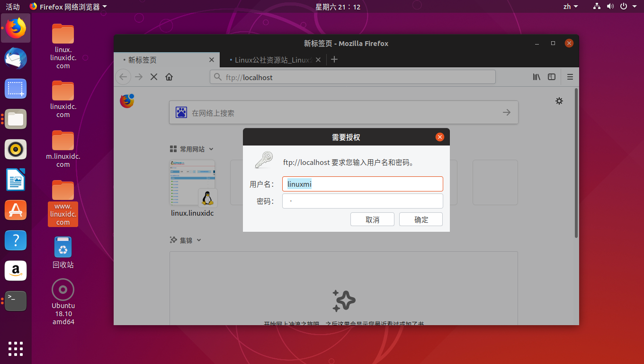This screenshot has width=644, height=364.
Task: Click the stop loading X icon
Action: point(153,77)
